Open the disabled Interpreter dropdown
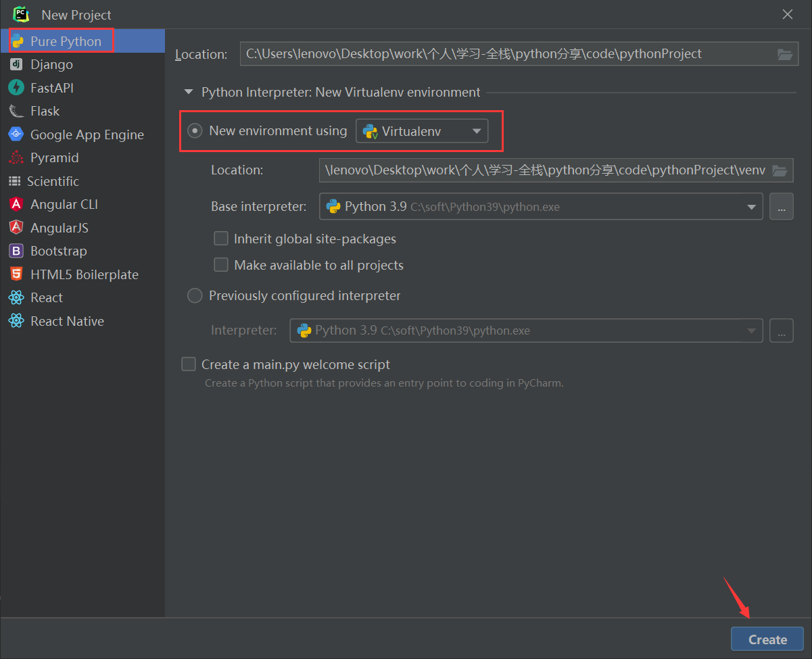This screenshot has width=812, height=659. pyautogui.click(x=527, y=331)
